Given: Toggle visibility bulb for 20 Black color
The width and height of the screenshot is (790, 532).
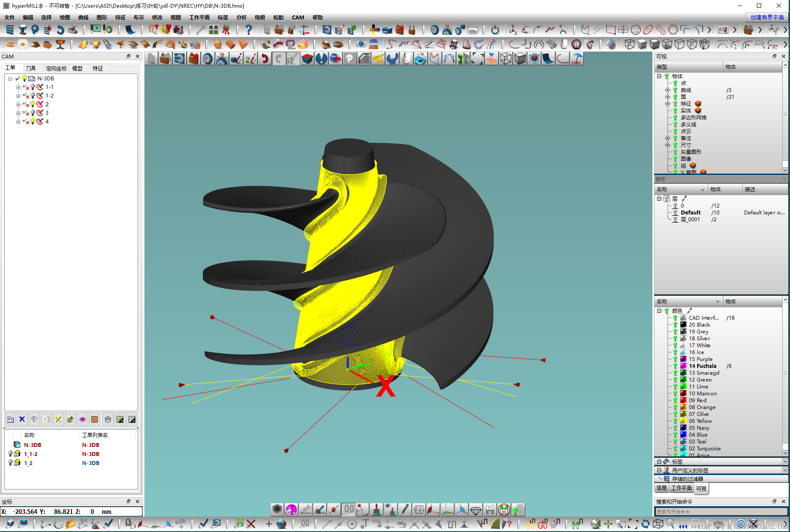Looking at the screenshot, I should tap(675, 325).
